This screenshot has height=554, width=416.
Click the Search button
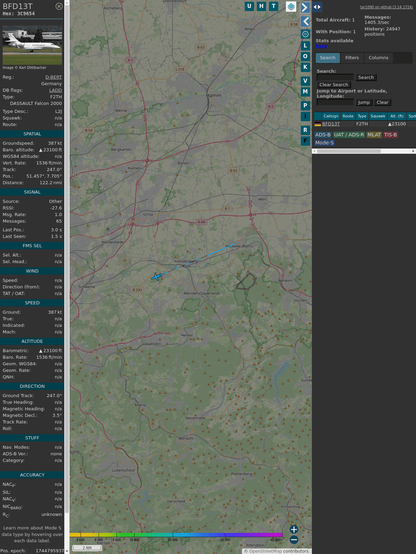pos(366,77)
